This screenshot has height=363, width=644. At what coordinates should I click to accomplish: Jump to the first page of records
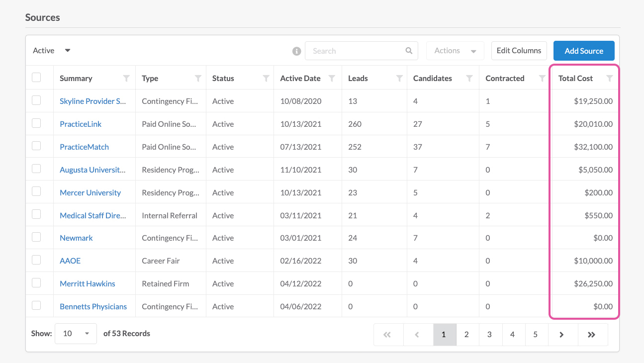click(x=387, y=335)
